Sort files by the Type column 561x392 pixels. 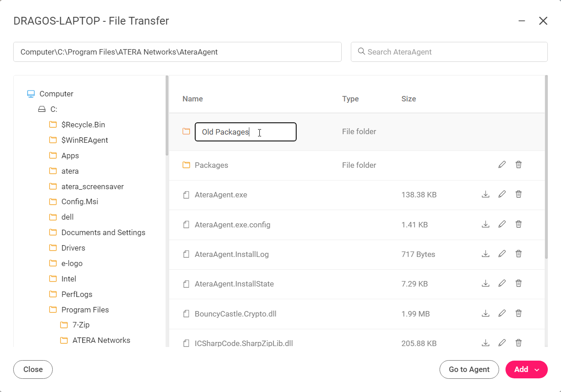[350, 99]
